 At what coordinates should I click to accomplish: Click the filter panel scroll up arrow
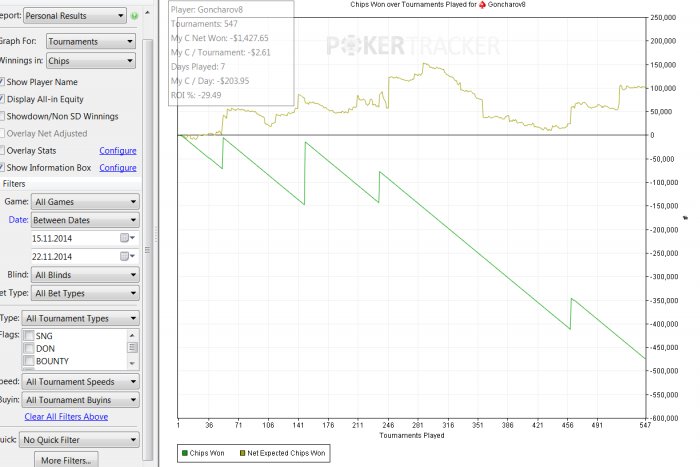[147, 13]
